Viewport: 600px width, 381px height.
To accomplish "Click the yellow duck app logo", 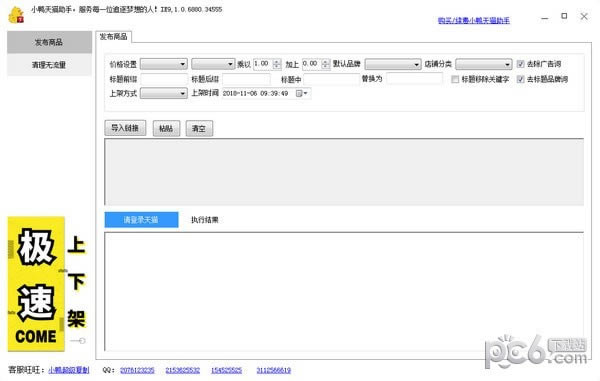I will [x=16, y=15].
